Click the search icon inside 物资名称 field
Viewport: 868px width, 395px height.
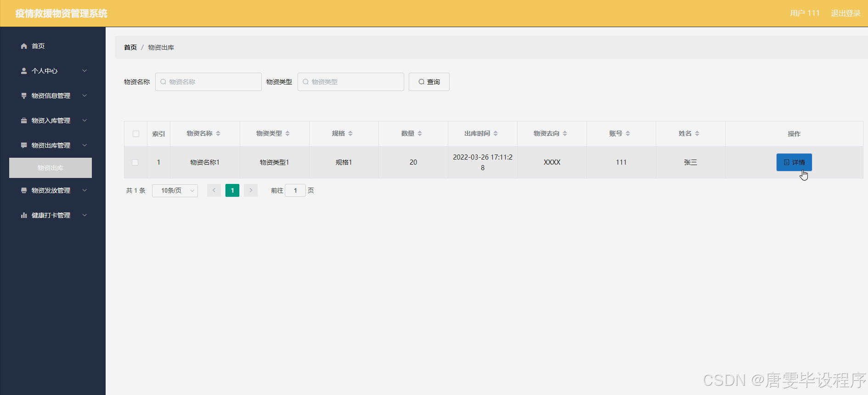pyautogui.click(x=163, y=82)
